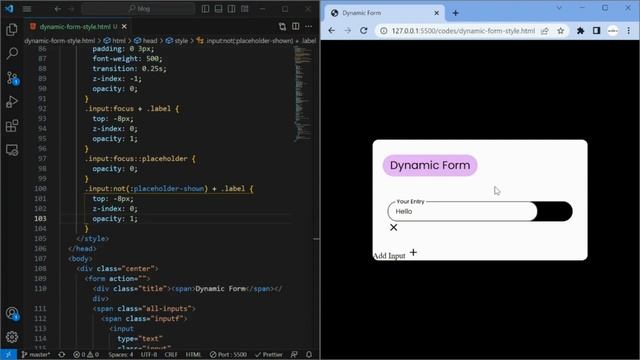Synchronize changes from the status bar
Viewport: 640px width, 360px height.
(62, 355)
